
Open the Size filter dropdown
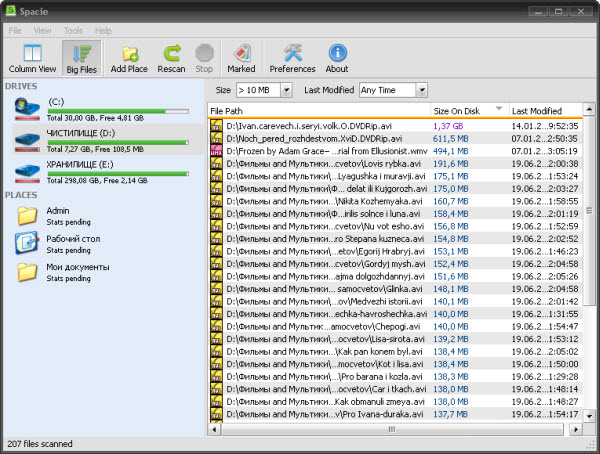[286, 90]
